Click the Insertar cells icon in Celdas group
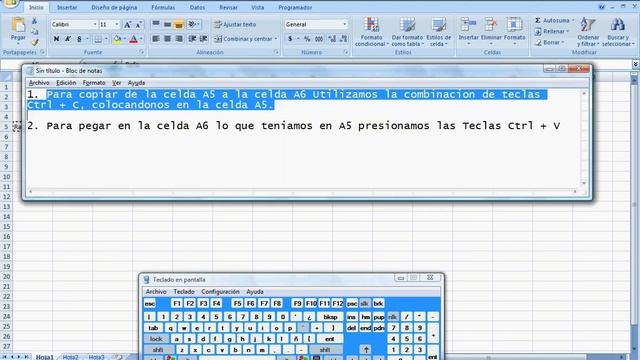Screen dimensions: 640x360 tap(468, 24)
